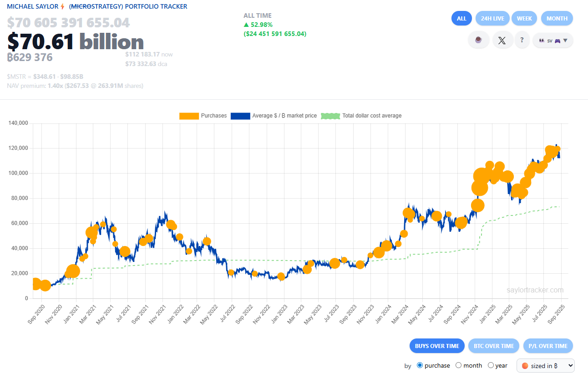Toggle the Purchases legend item

coord(203,116)
